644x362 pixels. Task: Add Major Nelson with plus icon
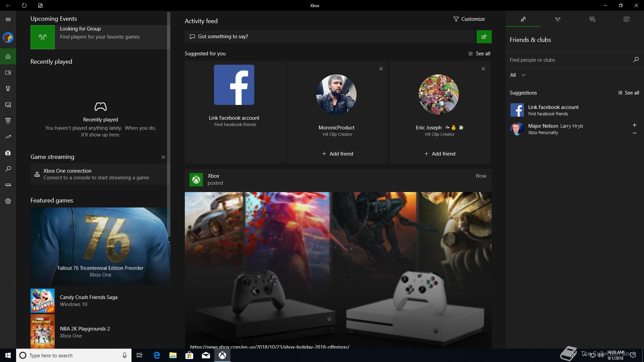tap(634, 125)
